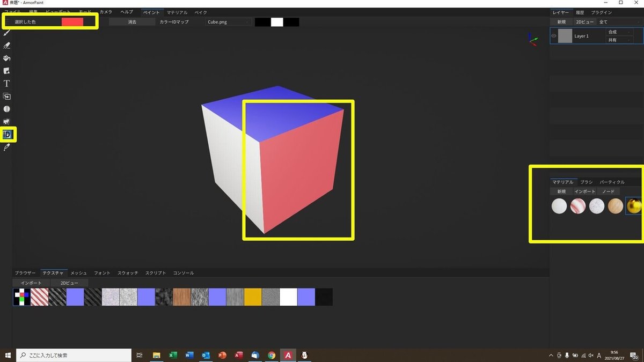
Task: Pick the wood sphere material
Action: click(616, 206)
